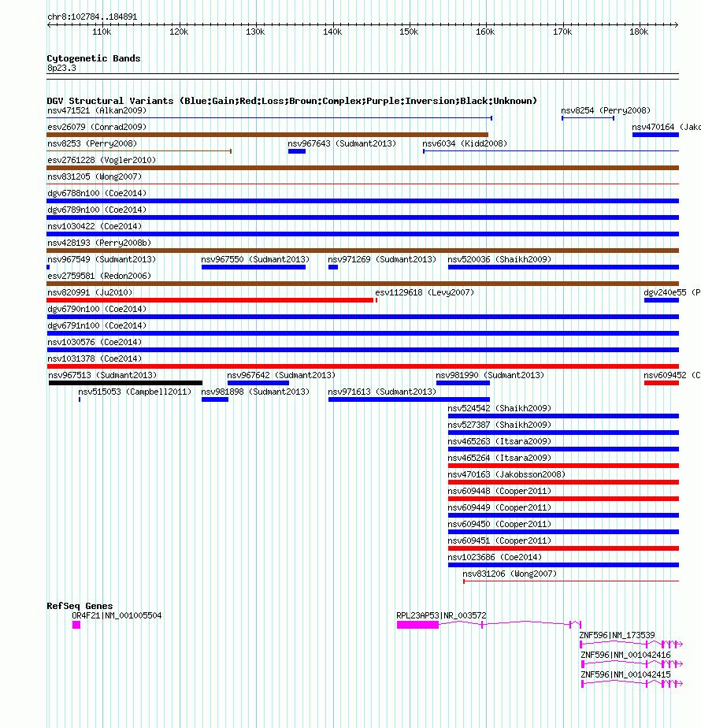This screenshot has width=701, height=728.
Task: Click the chr8:102784..184891 region label
Action: pos(92,17)
